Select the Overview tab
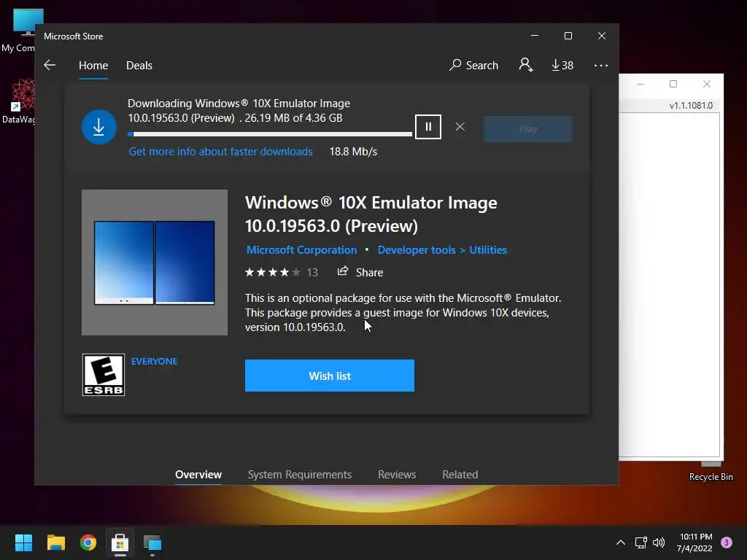 (198, 474)
